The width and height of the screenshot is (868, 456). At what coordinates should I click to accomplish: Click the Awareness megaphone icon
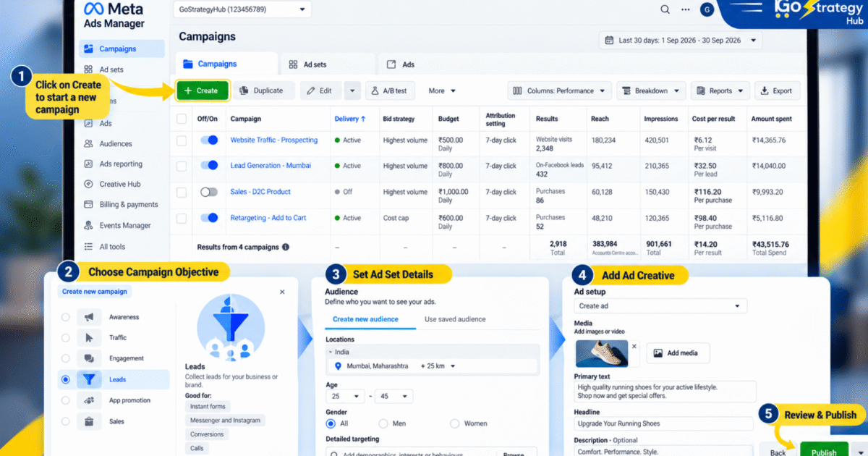[89, 317]
